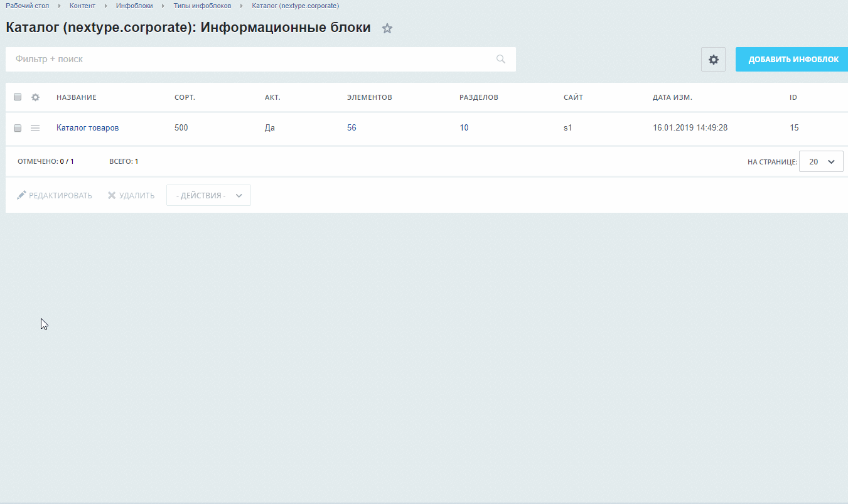
Task: Open grid settings gear button
Action: (x=713, y=60)
